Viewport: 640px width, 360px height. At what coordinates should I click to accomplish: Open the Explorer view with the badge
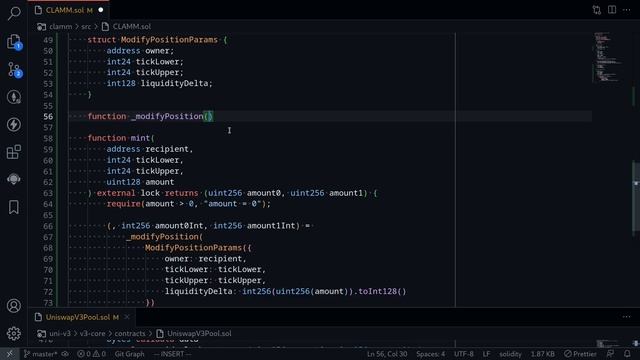[x=14, y=42]
